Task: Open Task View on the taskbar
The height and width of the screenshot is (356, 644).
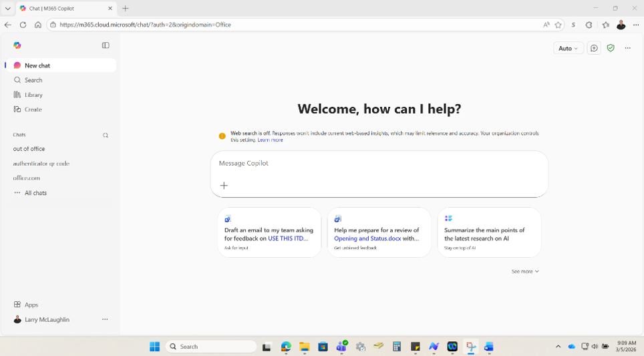Action: 267,347
